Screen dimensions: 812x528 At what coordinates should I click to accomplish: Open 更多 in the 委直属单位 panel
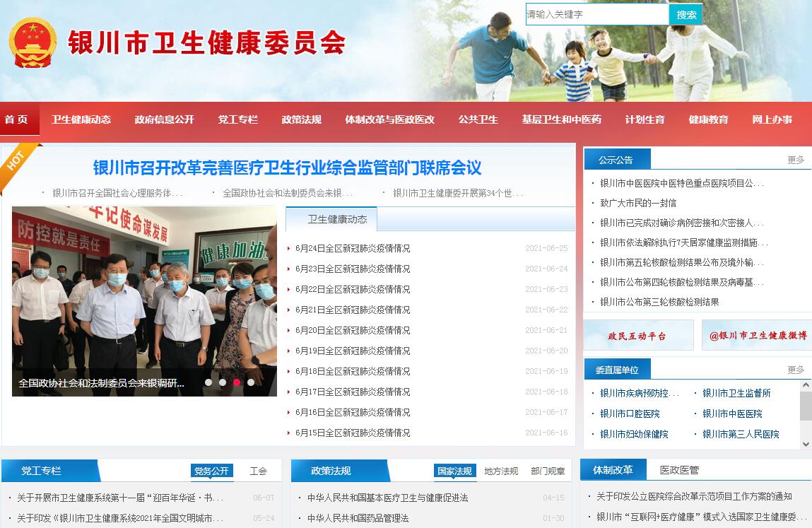[x=796, y=370]
